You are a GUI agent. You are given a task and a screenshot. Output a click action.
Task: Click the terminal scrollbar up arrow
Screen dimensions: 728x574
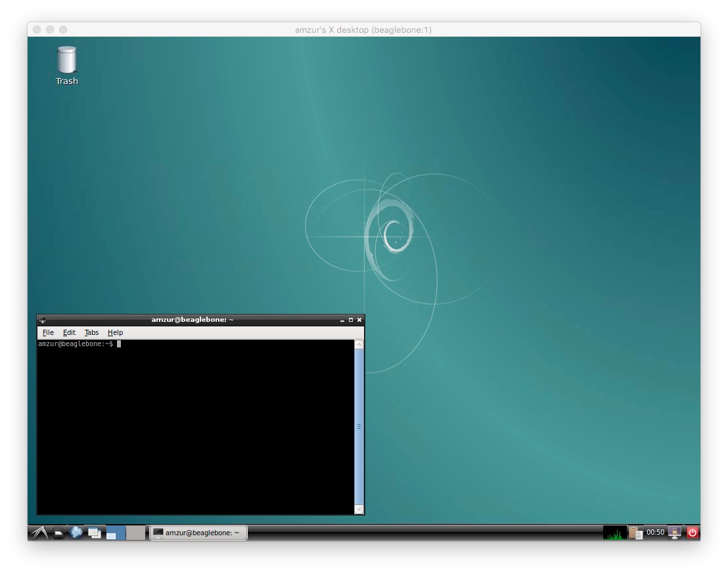pos(359,344)
